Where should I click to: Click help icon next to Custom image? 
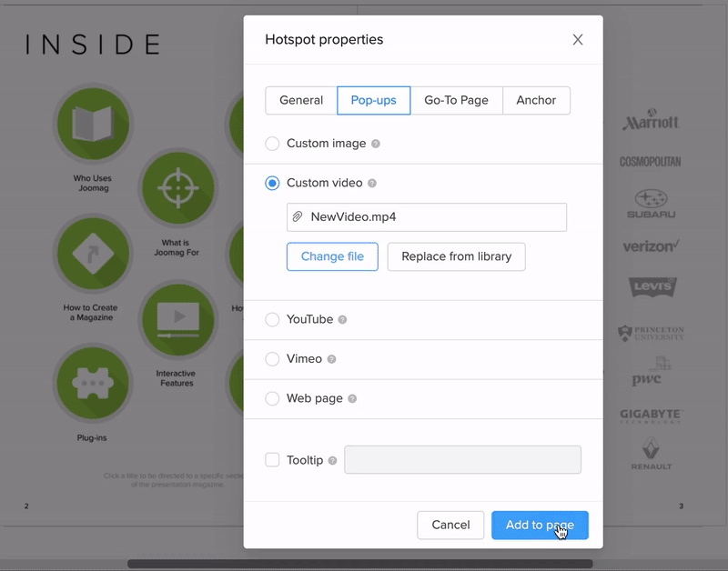[x=376, y=144]
